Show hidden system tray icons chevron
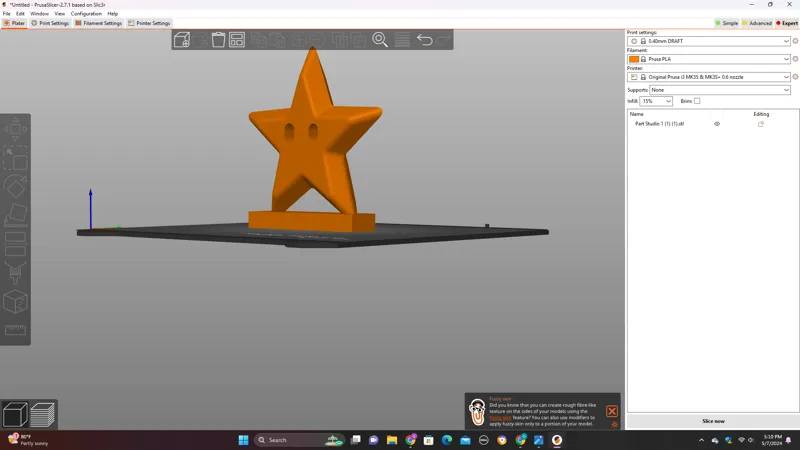The image size is (800, 450). (702, 440)
